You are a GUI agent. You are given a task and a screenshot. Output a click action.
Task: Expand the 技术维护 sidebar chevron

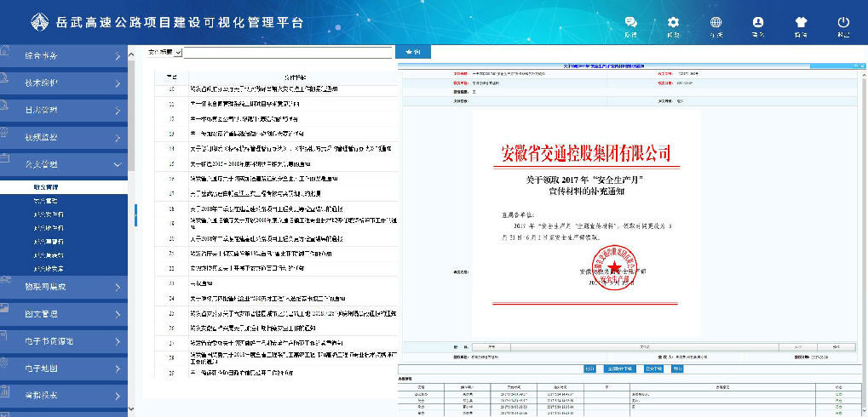(x=118, y=83)
